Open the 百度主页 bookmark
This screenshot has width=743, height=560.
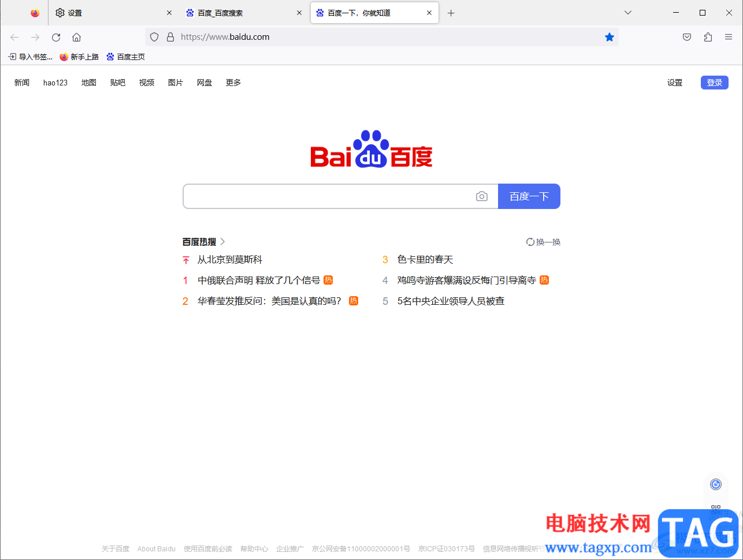point(125,57)
